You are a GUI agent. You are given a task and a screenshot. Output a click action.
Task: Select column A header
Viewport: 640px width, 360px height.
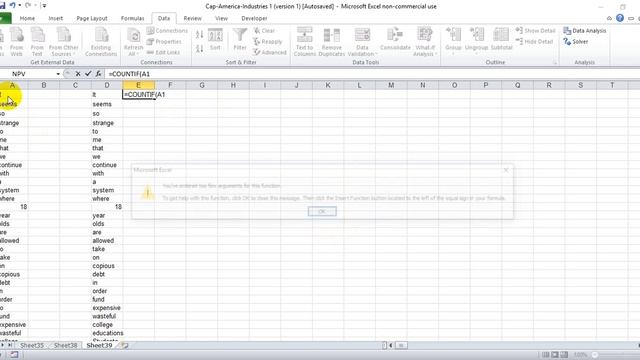[13, 85]
